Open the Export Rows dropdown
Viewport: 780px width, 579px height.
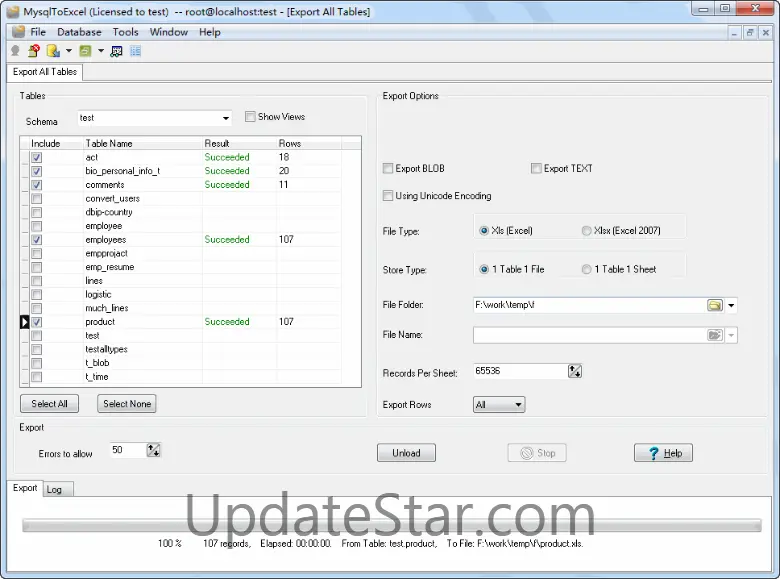click(x=499, y=404)
